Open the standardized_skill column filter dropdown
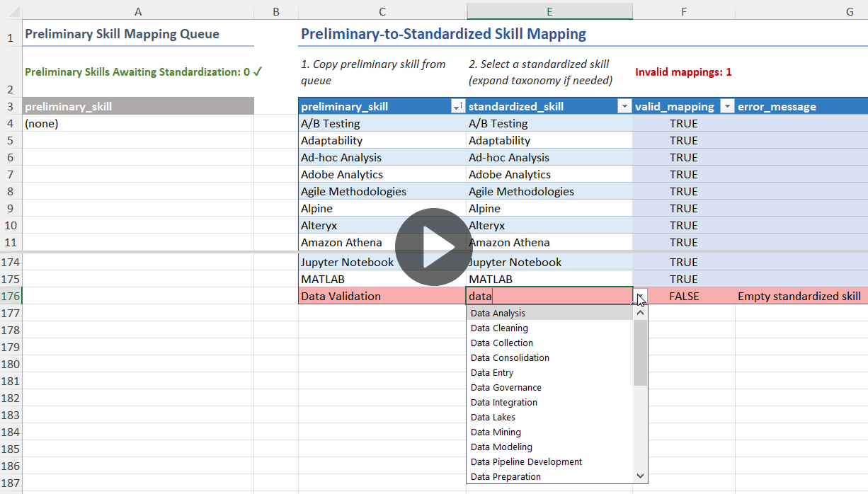The height and width of the screenshot is (494, 868). click(x=624, y=106)
